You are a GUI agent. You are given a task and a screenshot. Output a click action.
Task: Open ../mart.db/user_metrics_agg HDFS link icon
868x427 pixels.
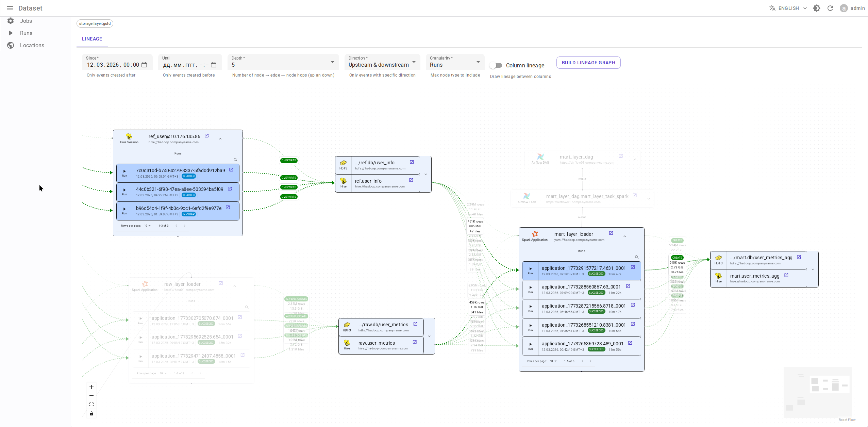tap(799, 257)
